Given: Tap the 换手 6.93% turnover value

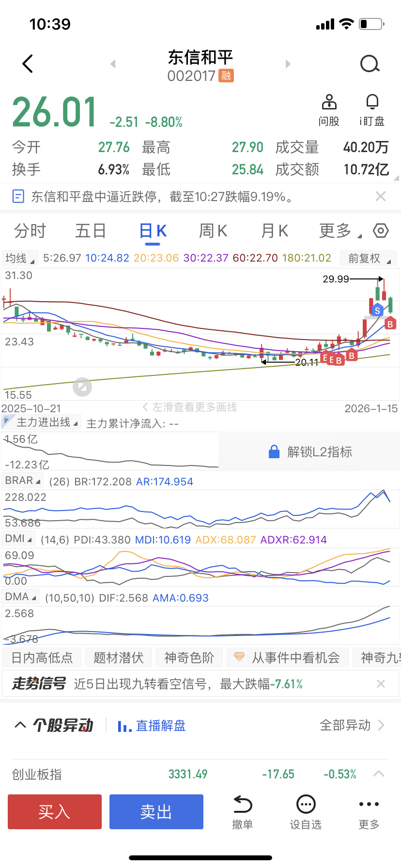Looking at the screenshot, I should click(114, 169).
